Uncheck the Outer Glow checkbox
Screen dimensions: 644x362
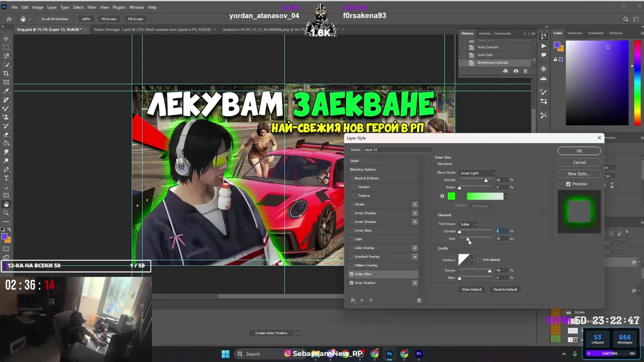click(352, 274)
